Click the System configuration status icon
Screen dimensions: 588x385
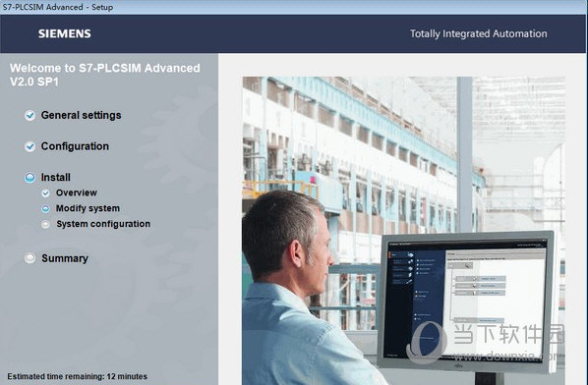[45, 224]
